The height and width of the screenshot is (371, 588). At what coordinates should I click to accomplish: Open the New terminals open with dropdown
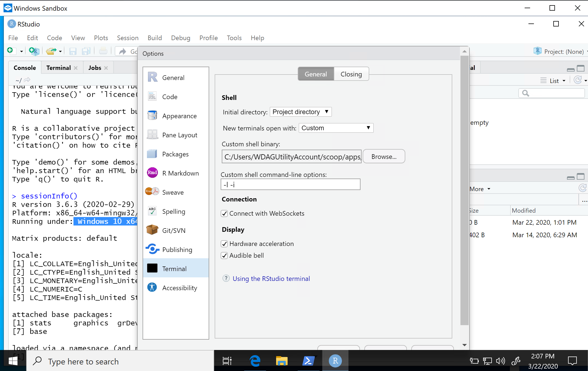pos(336,128)
